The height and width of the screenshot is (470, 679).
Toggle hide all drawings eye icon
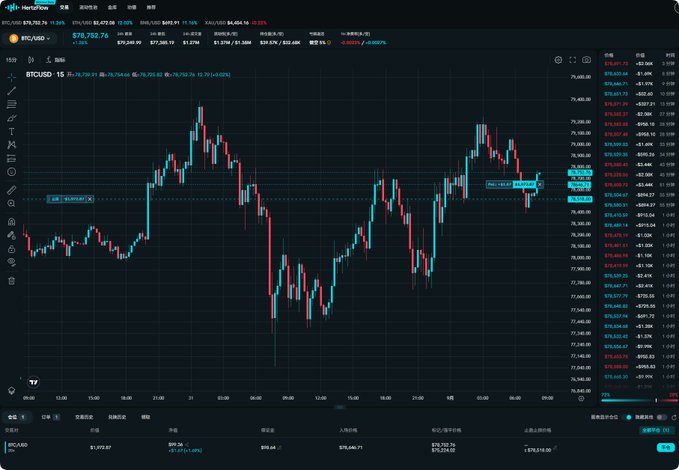click(12, 263)
